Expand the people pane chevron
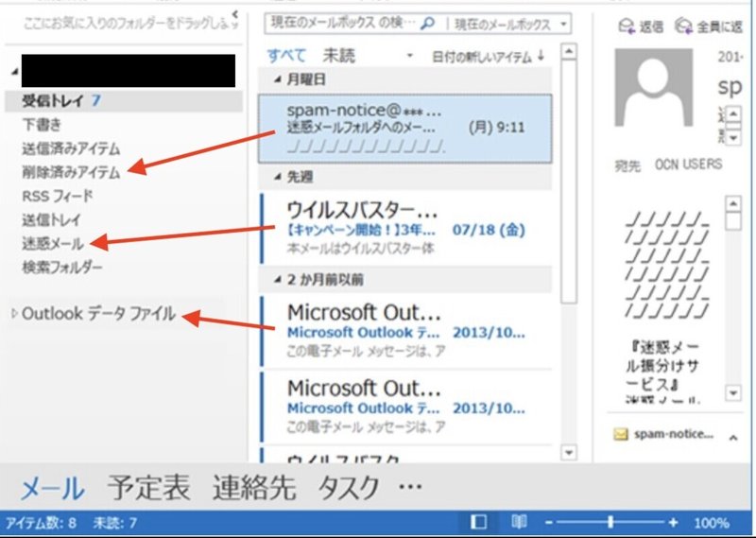The image size is (756, 538). click(x=733, y=438)
